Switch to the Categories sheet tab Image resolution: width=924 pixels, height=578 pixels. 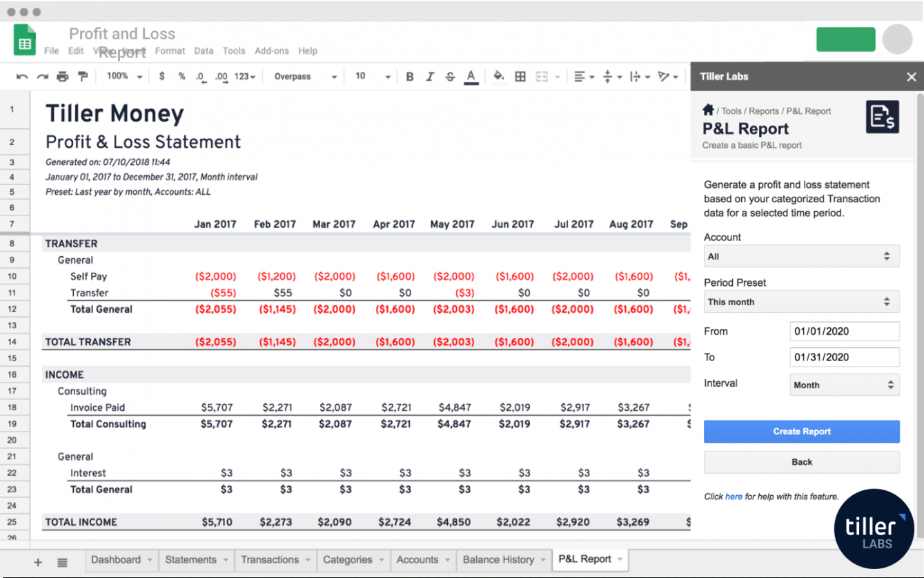pyautogui.click(x=354, y=560)
